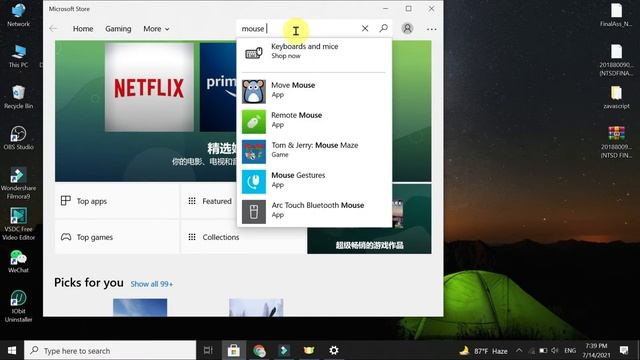Launch Wondershare Filmora9 desktop icon
The width and height of the screenshot is (640, 360).
18,183
